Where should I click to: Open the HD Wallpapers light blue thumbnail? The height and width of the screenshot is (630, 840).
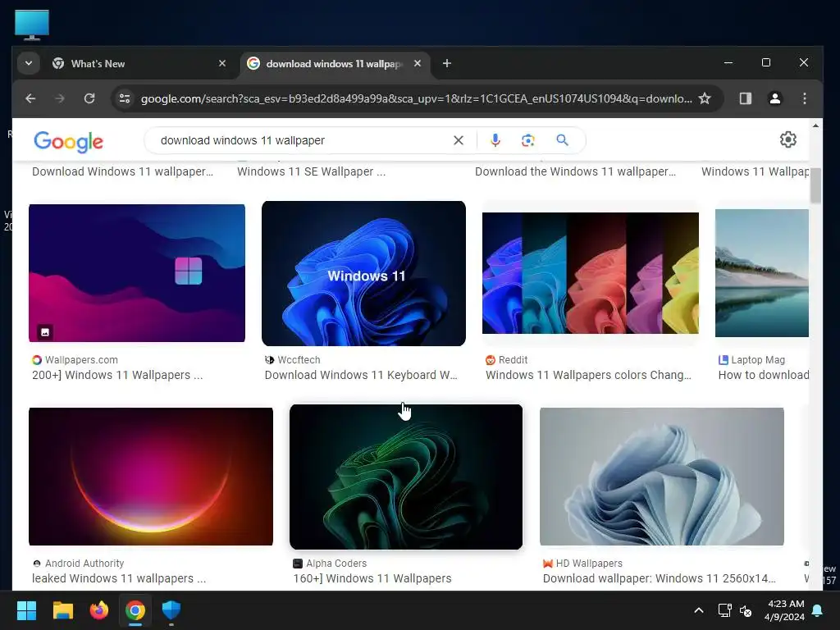coord(662,477)
